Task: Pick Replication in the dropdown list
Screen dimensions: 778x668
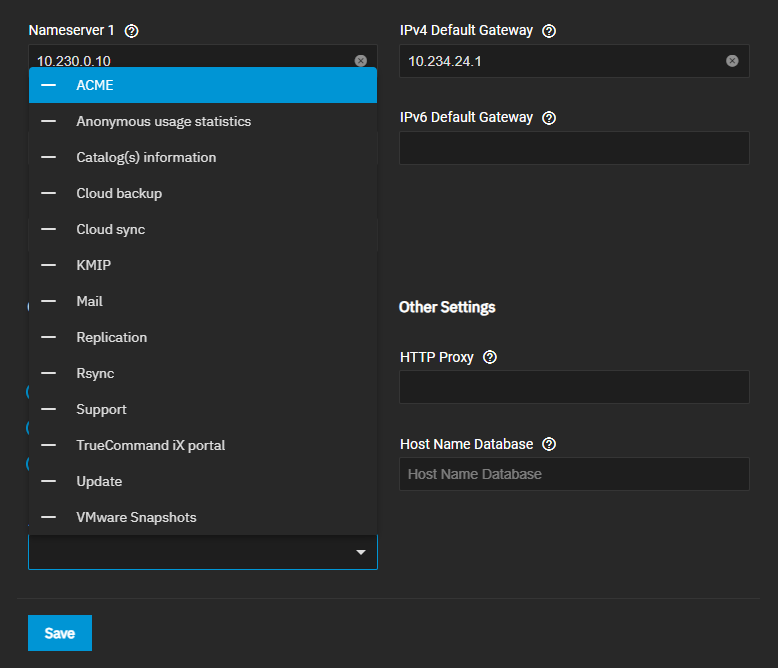Action: (x=111, y=338)
